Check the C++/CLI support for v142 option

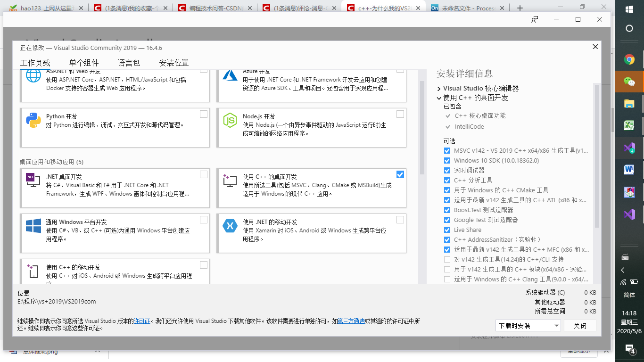(447, 260)
